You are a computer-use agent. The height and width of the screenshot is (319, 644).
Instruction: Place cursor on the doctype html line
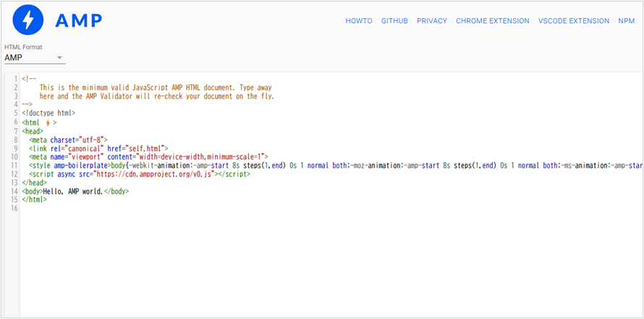click(x=48, y=114)
